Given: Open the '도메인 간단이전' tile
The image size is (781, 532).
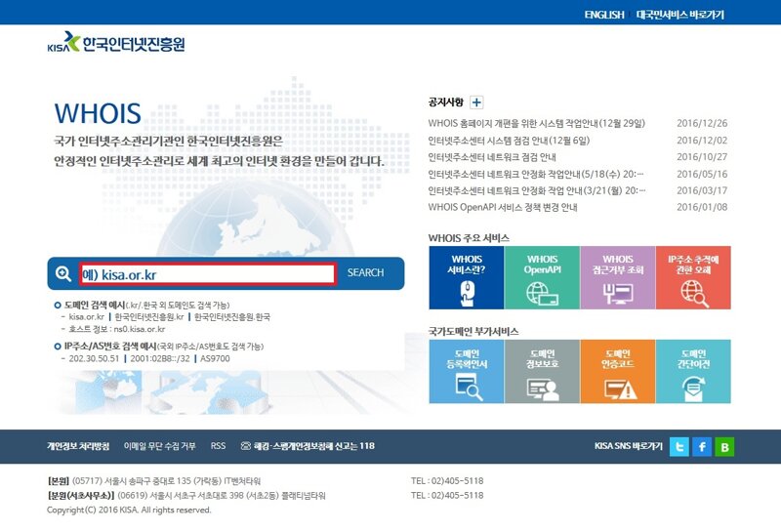Looking at the screenshot, I should 693,372.
